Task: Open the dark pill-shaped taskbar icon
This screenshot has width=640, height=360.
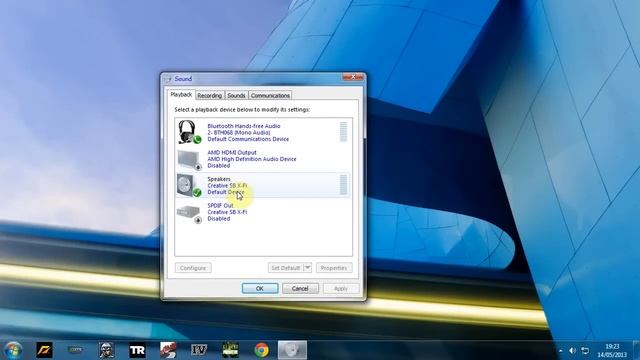Action: pos(76,350)
